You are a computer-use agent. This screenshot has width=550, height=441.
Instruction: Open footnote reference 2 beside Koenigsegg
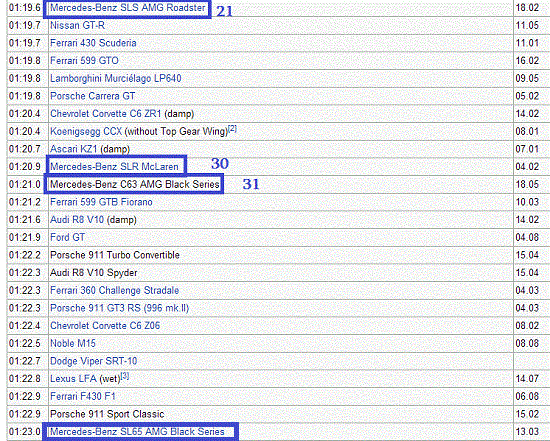pyautogui.click(x=233, y=129)
